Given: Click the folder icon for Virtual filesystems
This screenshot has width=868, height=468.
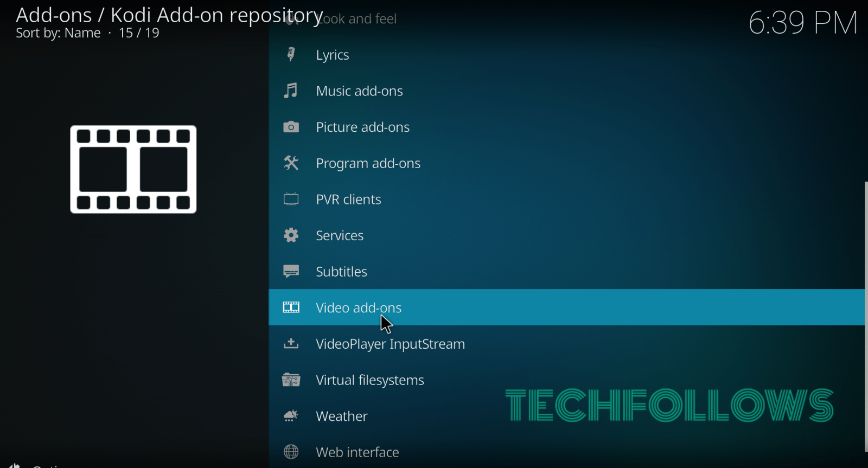Looking at the screenshot, I should 291,380.
